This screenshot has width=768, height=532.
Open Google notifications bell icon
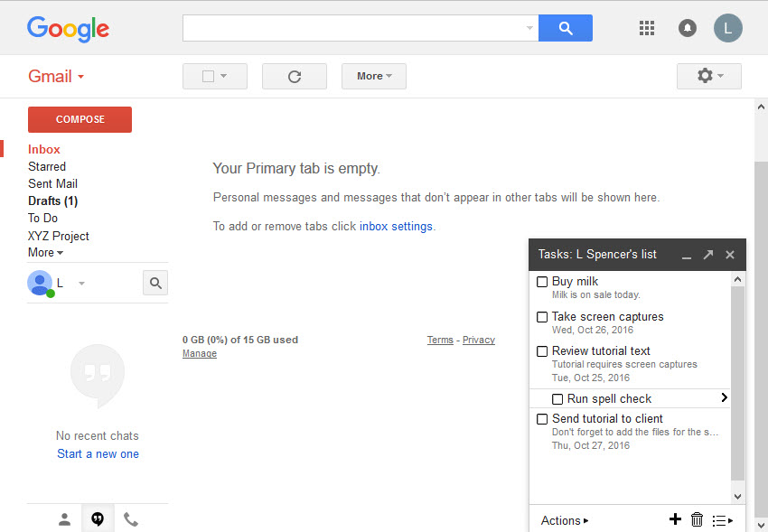pos(687,27)
